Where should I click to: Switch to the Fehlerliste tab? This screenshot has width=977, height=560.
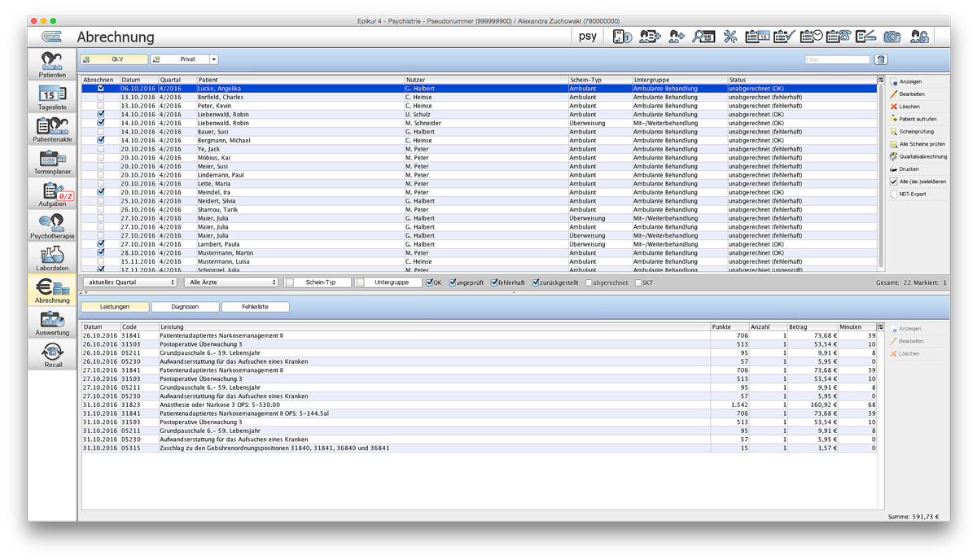[x=255, y=307]
